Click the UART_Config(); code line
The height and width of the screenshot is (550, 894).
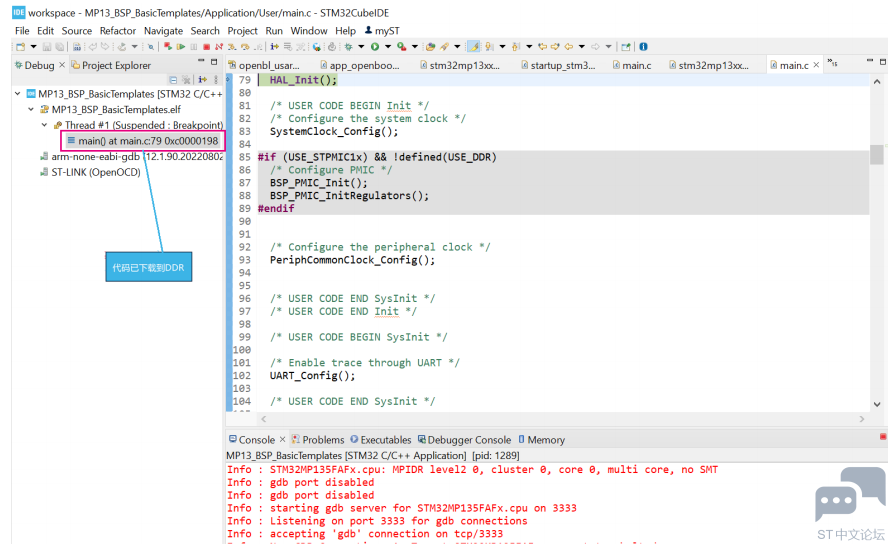pos(312,376)
